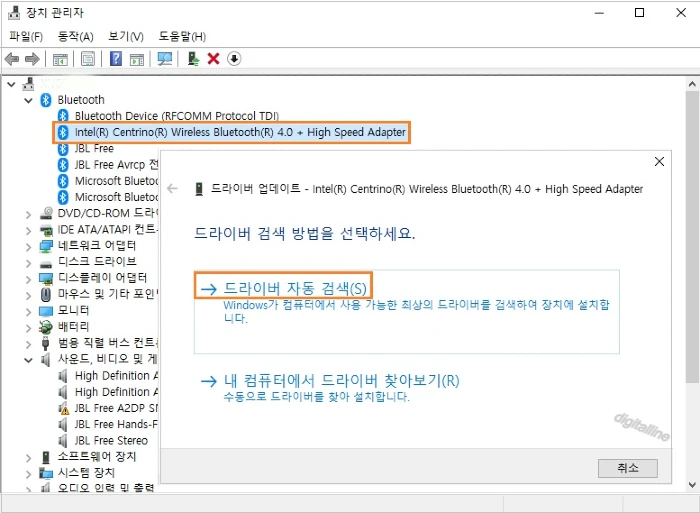Expand the IDE ATA/ATAPI 컨트롤러 category
The height and width of the screenshot is (513, 700).
click(28, 231)
